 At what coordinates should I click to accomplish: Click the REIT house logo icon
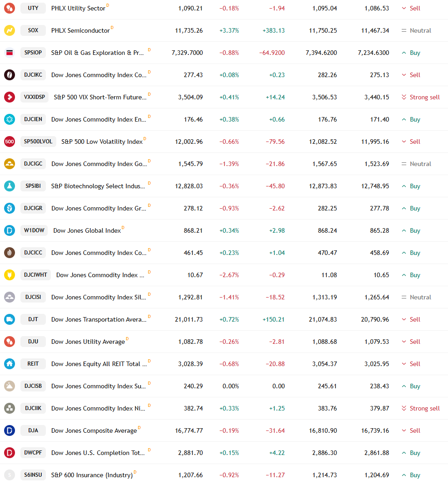[10, 364]
